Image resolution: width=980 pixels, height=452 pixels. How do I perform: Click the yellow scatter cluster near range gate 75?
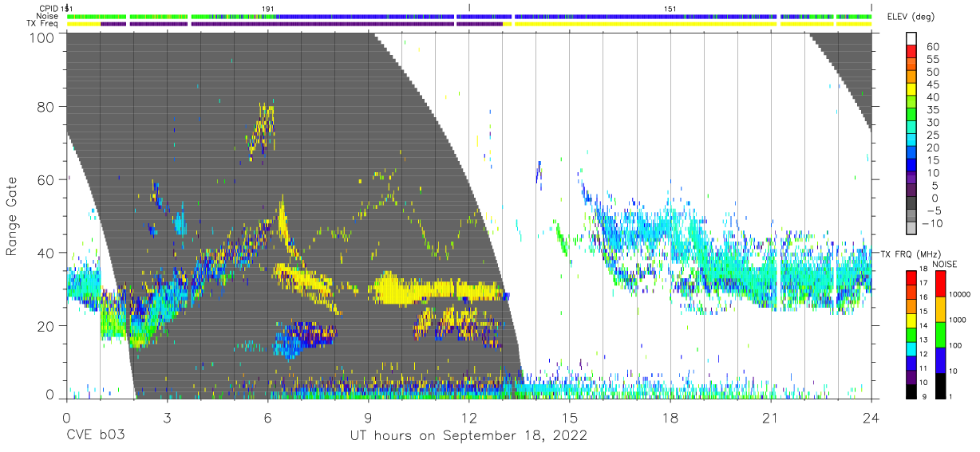[263, 130]
